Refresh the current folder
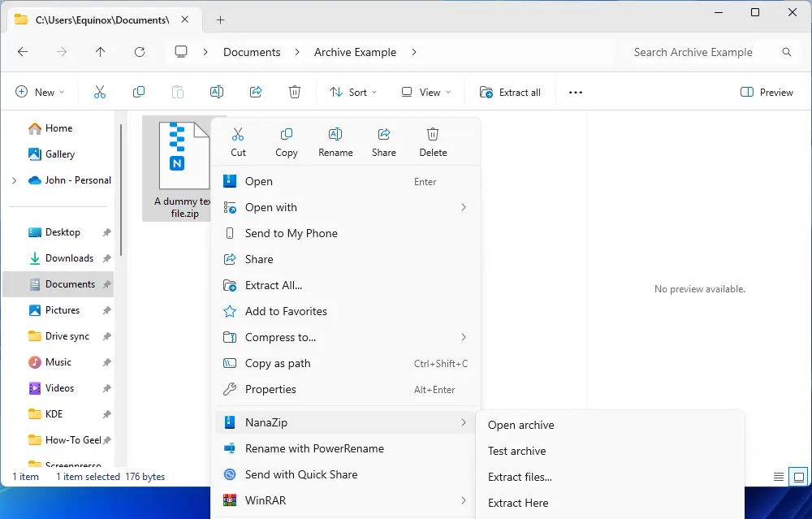Image resolution: width=812 pixels, height=519 pixels. (x=140, y=52)
